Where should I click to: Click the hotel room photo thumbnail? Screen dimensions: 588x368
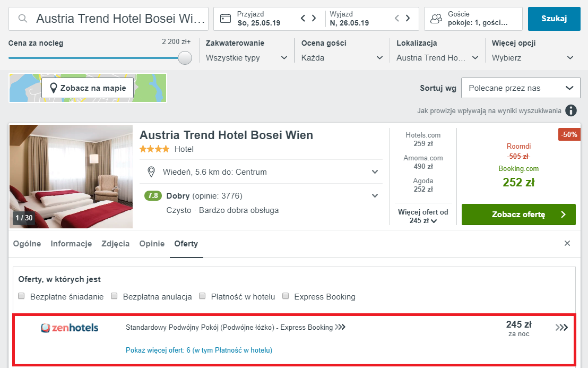tap(71, 176)
